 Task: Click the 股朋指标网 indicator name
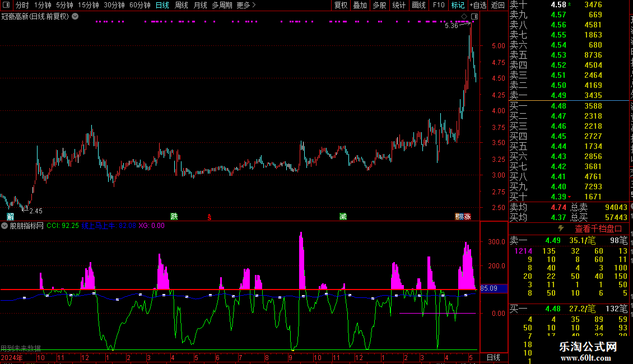[27, 226]
